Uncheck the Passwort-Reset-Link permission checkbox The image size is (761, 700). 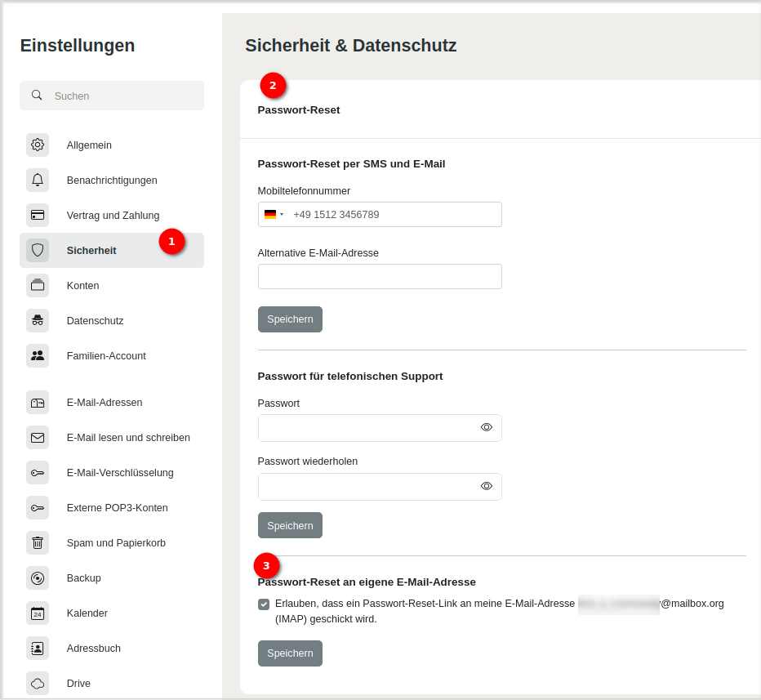pos(264,604)
